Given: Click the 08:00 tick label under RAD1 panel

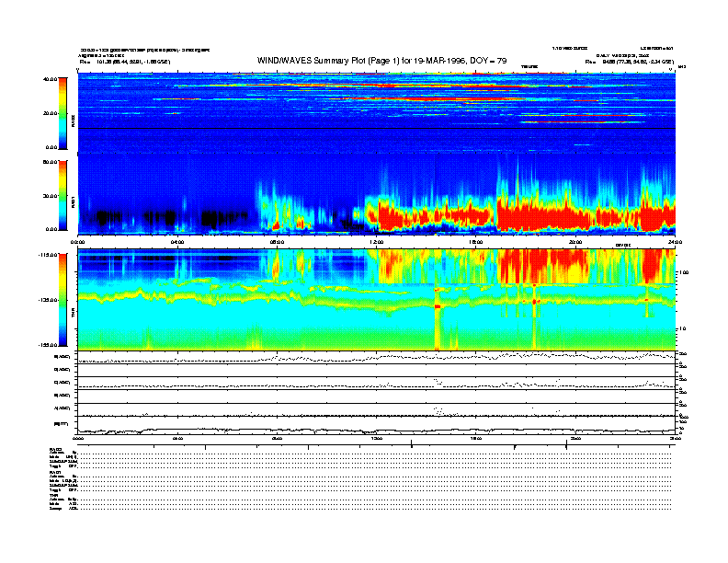Looking at the screenshot, I should pos(277,242).
